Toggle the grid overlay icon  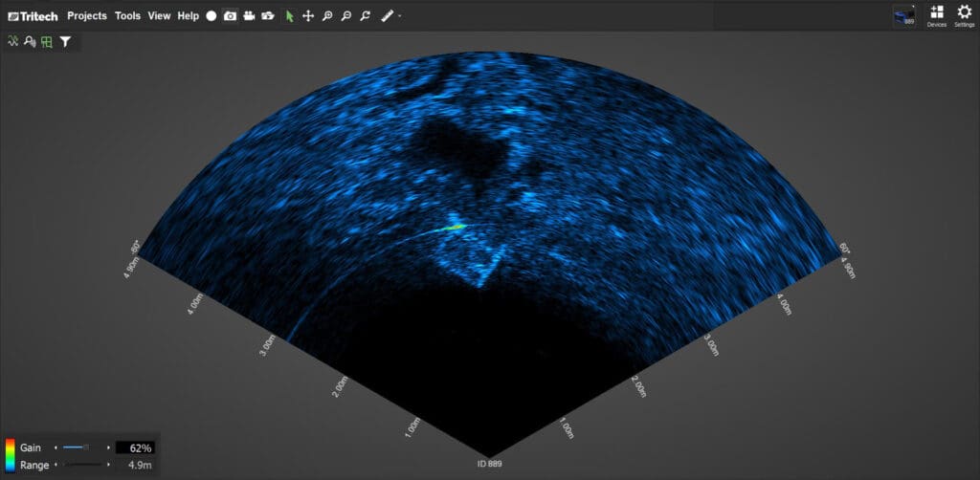pos(46,42)
